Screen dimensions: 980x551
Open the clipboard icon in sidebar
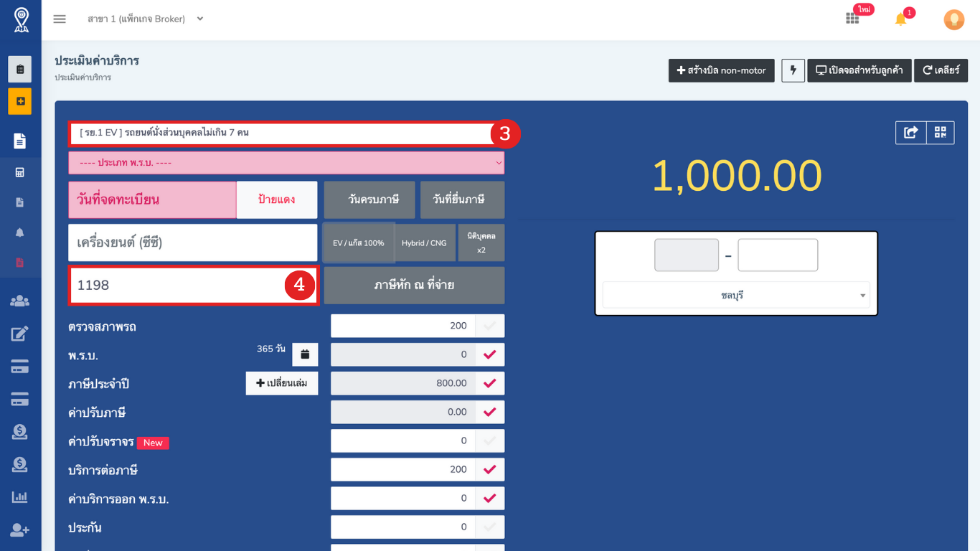[20, 70]
